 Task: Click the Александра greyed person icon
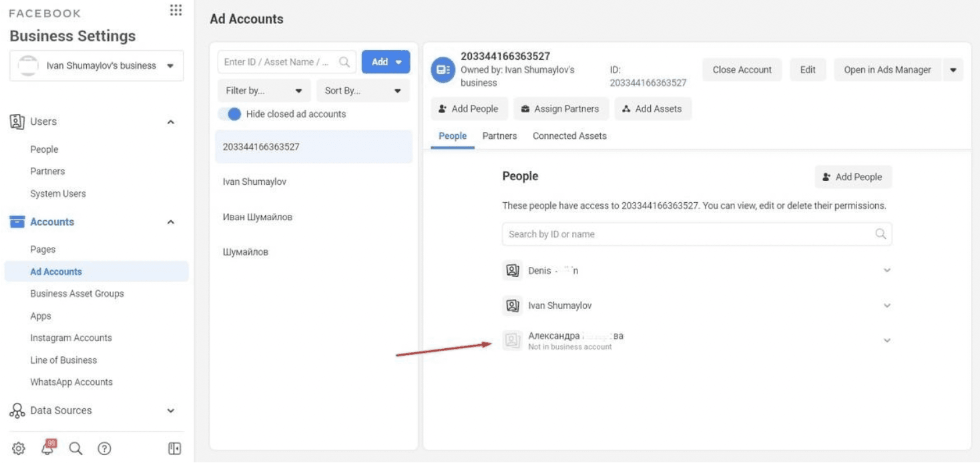[x=512, y=340]
